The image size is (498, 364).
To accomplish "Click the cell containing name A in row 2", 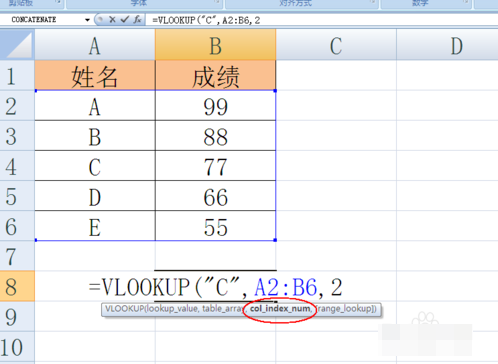I will click(95, 105).
